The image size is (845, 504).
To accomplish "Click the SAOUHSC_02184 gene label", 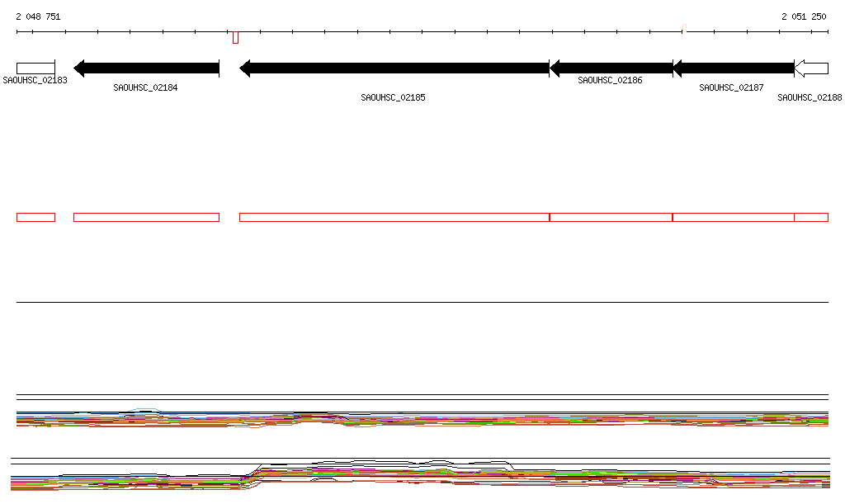I will tap(145, 87).
